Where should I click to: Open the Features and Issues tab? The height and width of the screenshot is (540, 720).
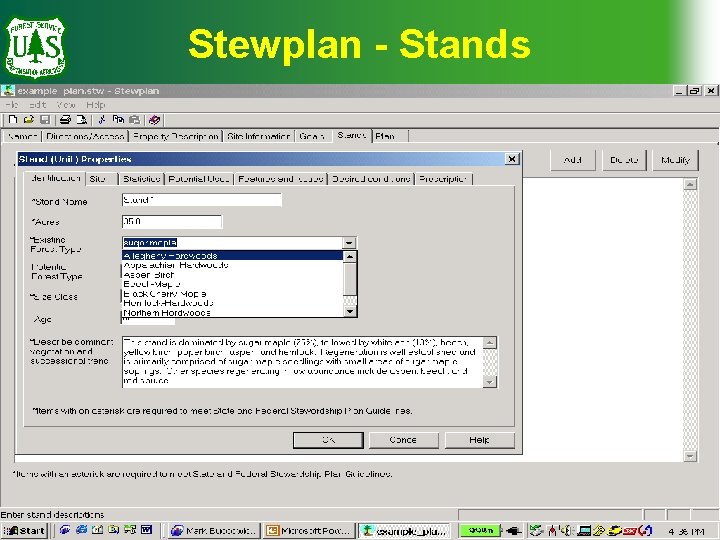pyautogui.click(x=281, y=179)
